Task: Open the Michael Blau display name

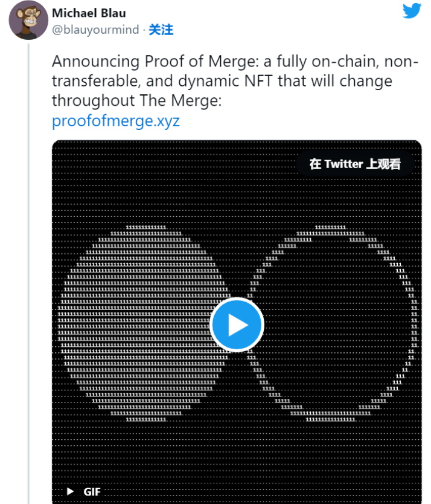Action: tap(89, 13)
